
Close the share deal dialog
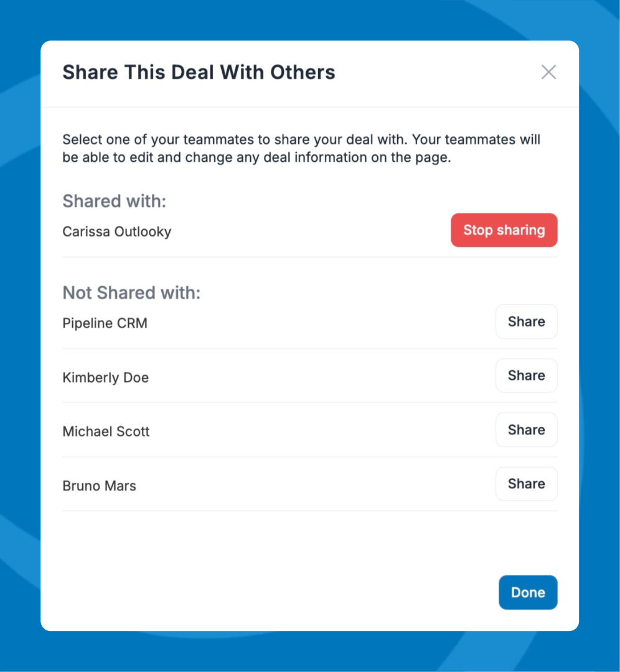coord(548,72)
